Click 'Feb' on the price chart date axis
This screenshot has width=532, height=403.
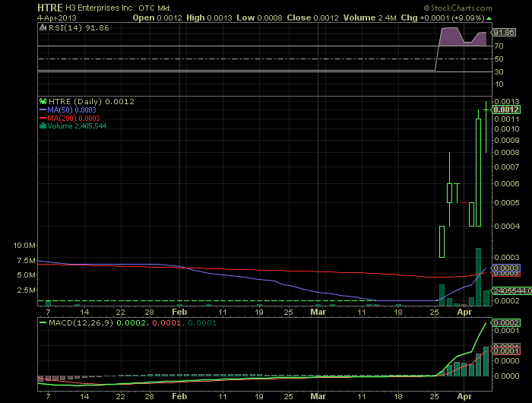[x=179, y=312]
